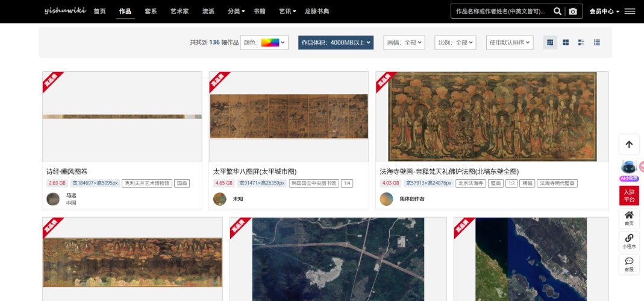This screenshot has width=644, height=301.
Task: Open the hamburger menu icon
Action: (630, 11)
